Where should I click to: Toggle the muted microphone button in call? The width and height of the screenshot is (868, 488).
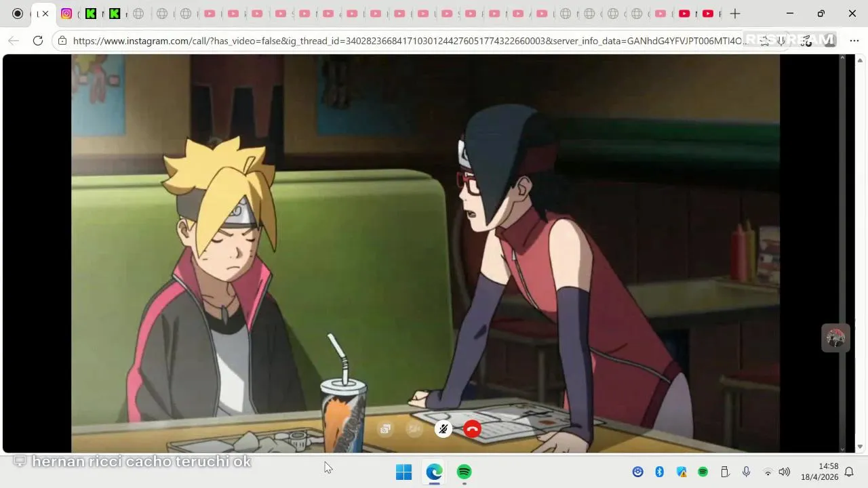point(443,428)
